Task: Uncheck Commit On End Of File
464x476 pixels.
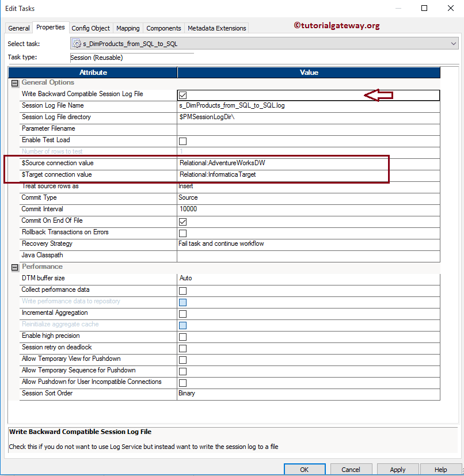Action: [x=183, y=222]
